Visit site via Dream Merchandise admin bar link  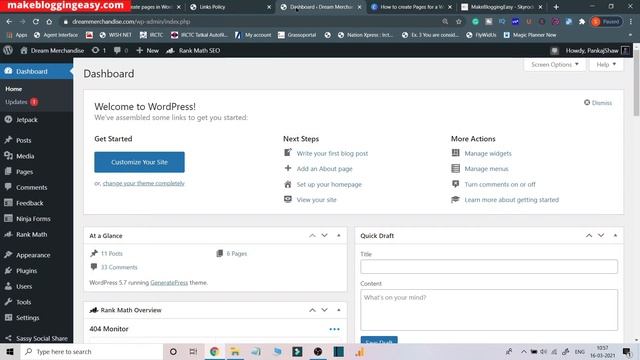[52, 50]
